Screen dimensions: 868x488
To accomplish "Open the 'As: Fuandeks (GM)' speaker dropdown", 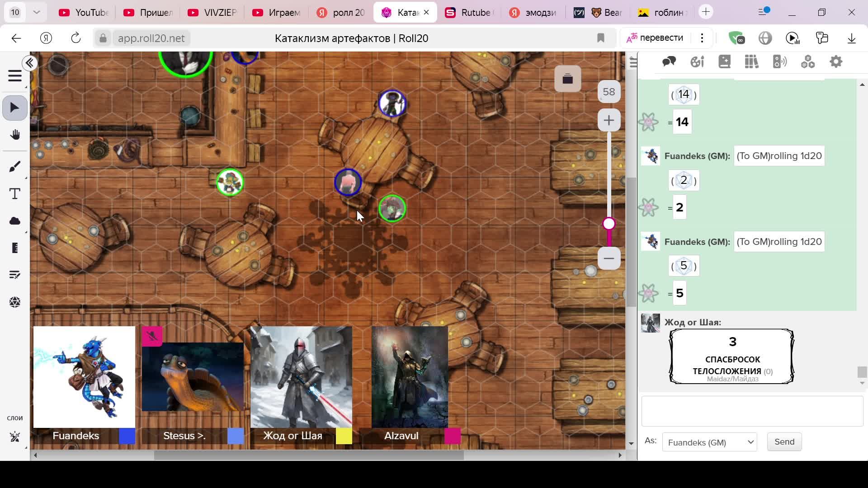I will (709, 442).
